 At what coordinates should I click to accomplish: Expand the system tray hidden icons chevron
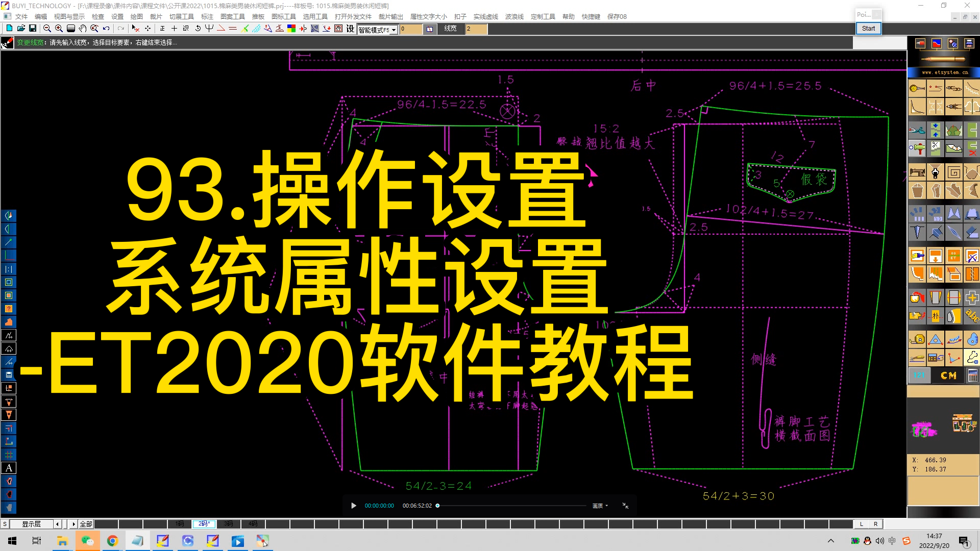pos(831,541)
